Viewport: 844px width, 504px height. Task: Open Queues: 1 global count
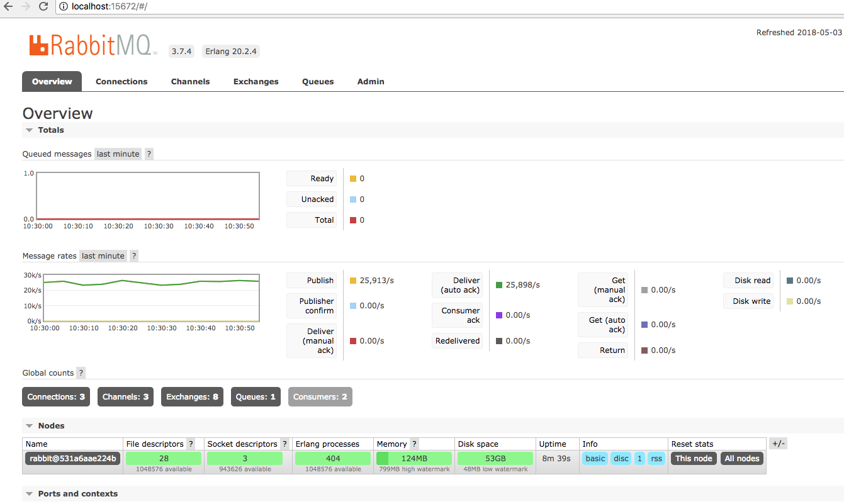pos(256,396)
